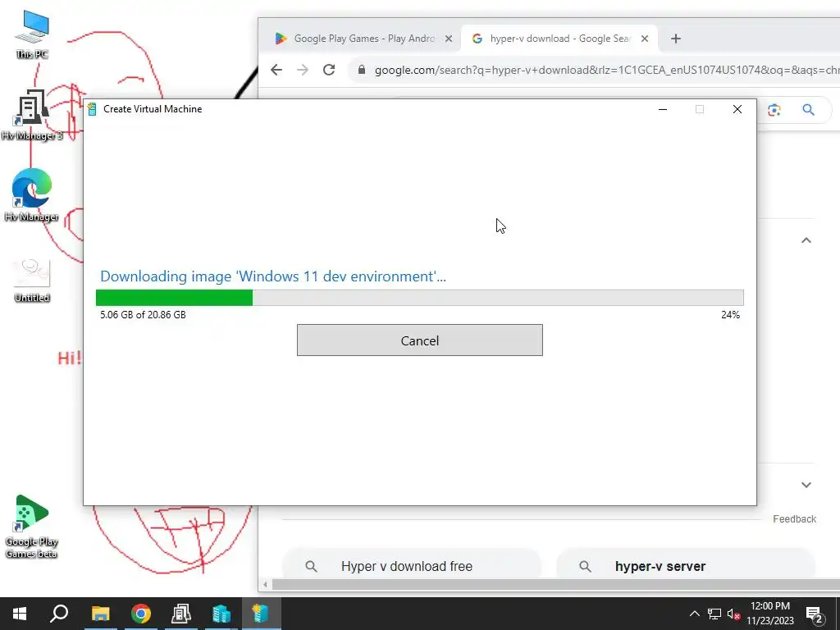Collapse the expanded search result chevron
This screenshot has width=840, height=630.
(806, 240)
